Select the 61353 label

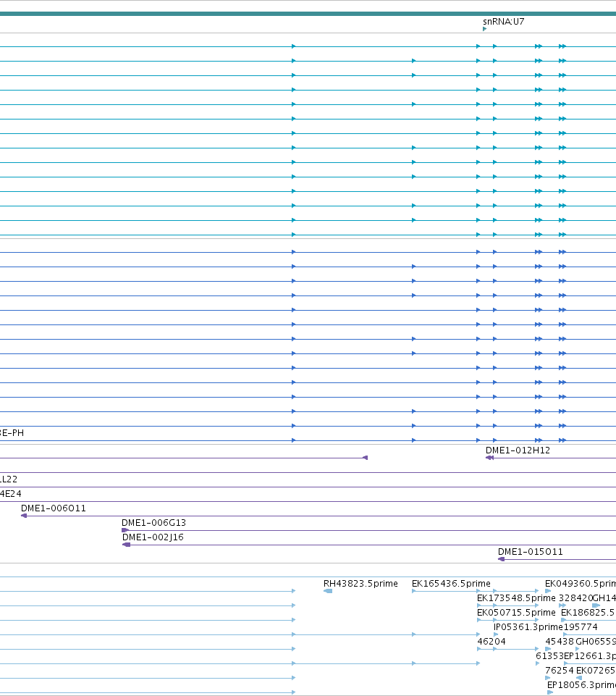click(549, 656)
